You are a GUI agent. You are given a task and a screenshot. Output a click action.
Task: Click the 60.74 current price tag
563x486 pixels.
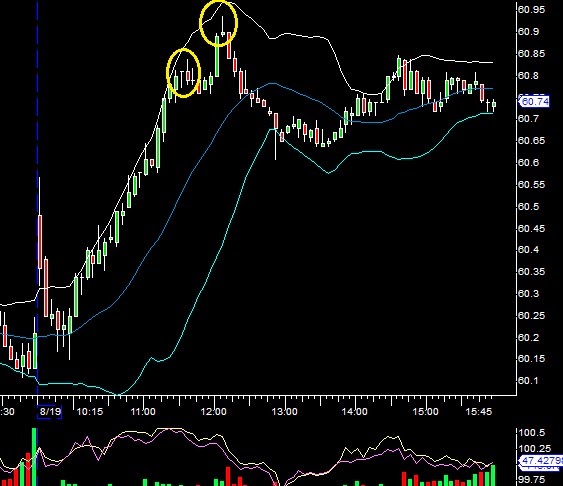point(535,102)
